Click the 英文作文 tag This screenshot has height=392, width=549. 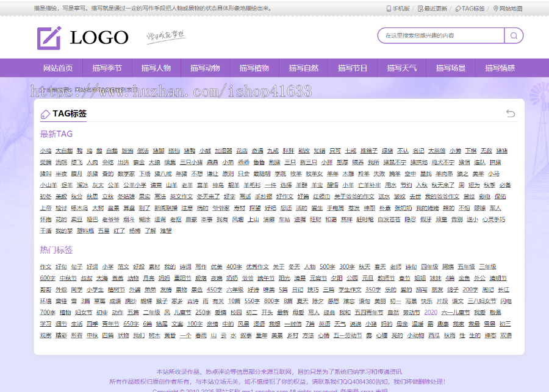(x=181, y=197)
